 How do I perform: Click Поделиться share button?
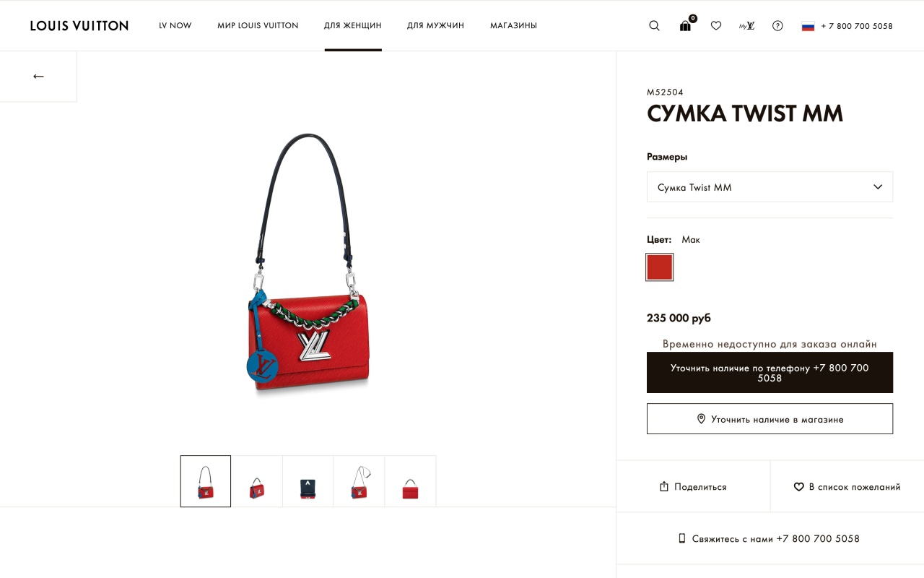pos(693,487)
